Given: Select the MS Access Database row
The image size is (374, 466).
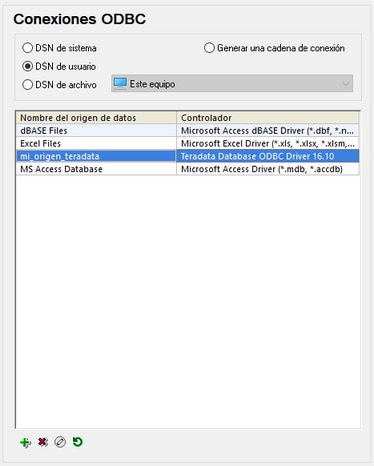Looking at the screenshot, I should click(x=188, y=169).
